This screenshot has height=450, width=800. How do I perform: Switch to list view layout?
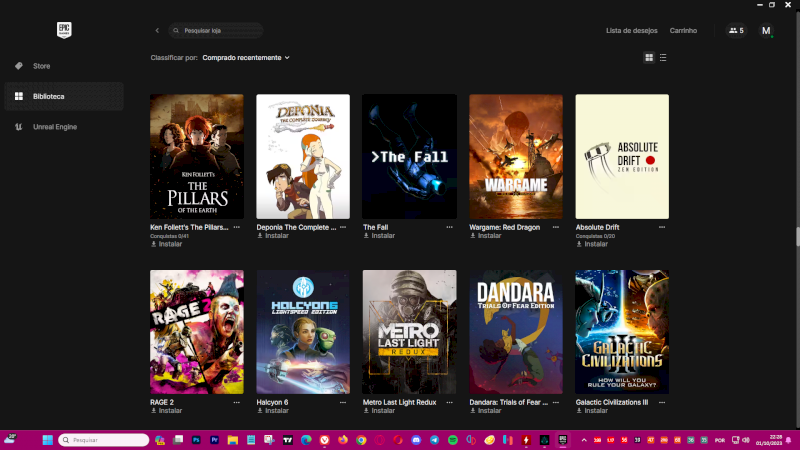point(663,58)
